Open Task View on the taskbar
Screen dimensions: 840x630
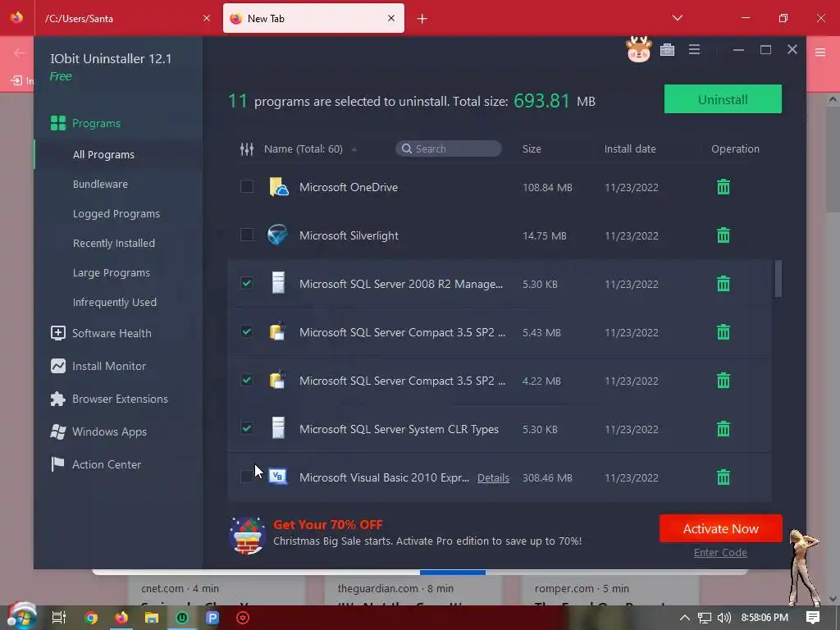click(59, 618)
